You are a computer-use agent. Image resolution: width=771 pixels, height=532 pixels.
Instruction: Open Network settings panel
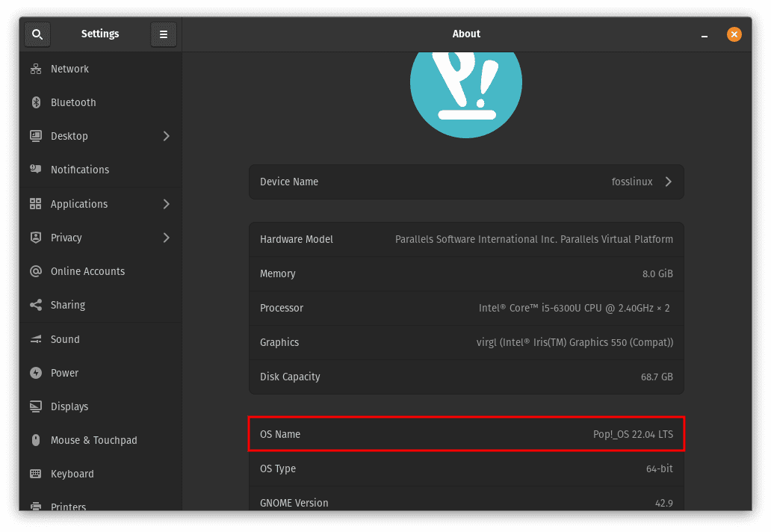(x=101, y=69)
